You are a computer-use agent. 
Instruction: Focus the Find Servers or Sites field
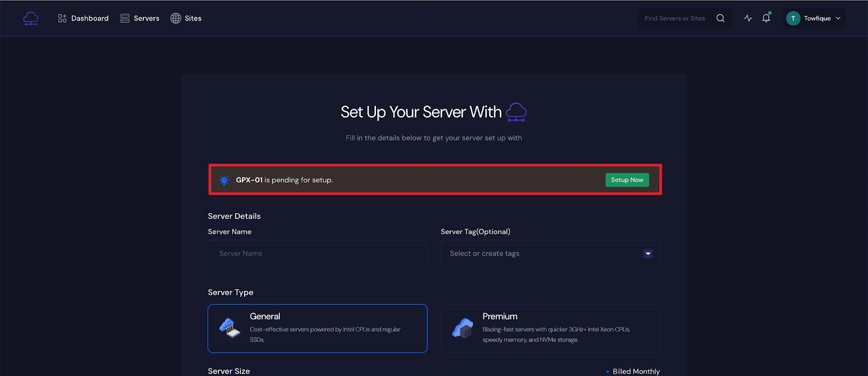(675, 18)
